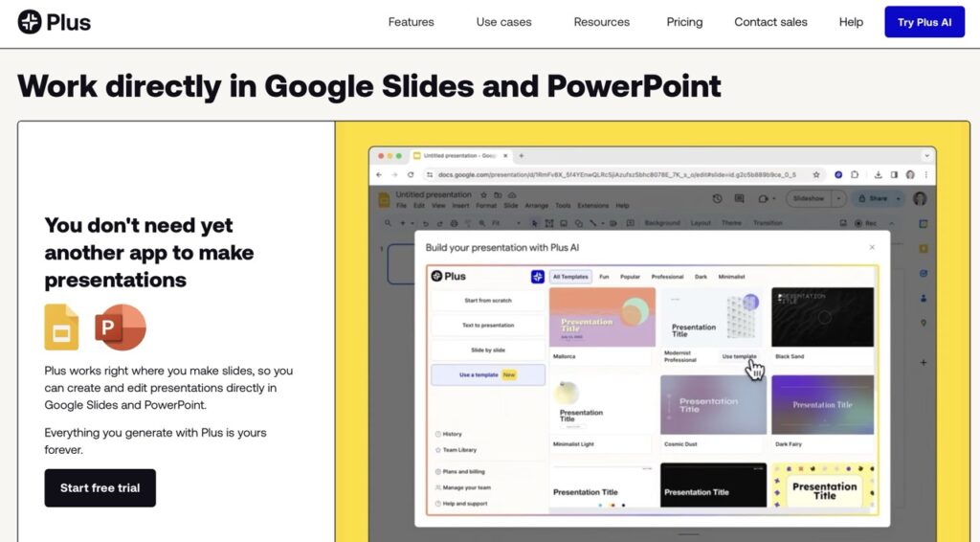Go to the Pricing page
Screen dimensions: 980x542
[x=684, y=22]
